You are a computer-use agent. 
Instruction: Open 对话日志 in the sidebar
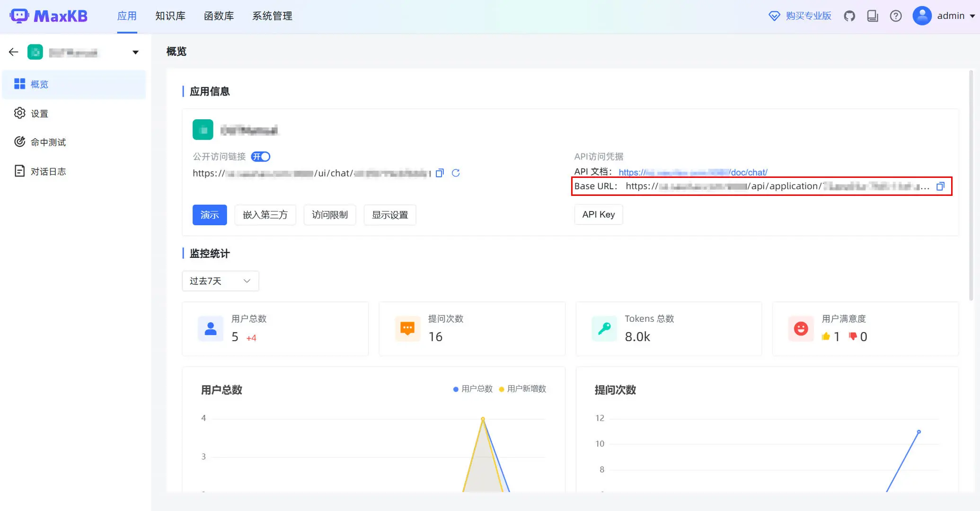click(48, 171)
